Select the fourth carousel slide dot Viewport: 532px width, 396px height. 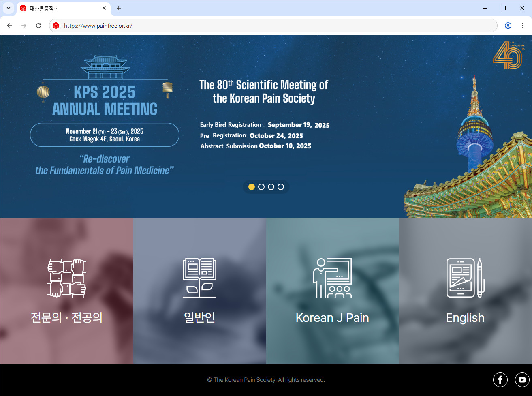[281, 187]
